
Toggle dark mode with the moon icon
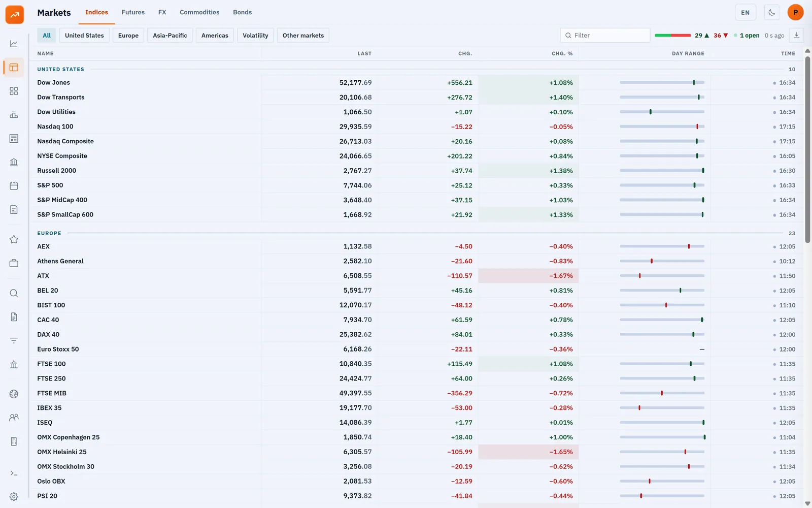tap(772, 13)
